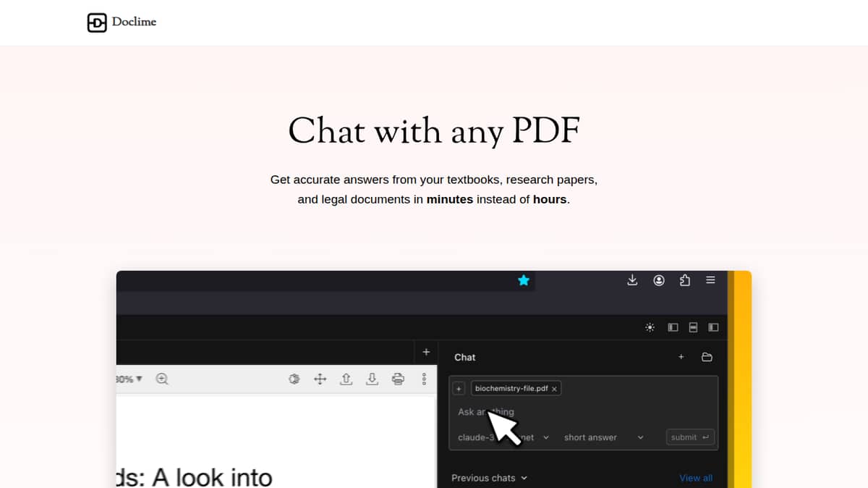Select the pan move tool icon
868x488 pixels.
tap(320, 379)
